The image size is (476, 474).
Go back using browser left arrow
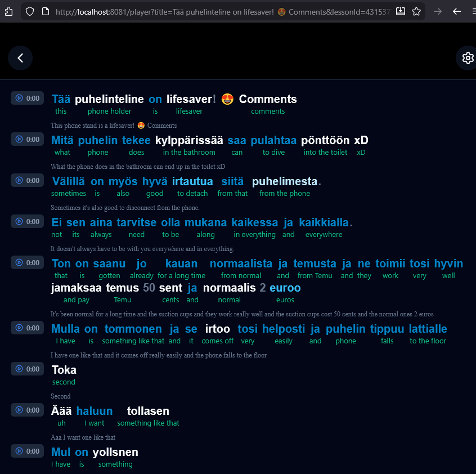(457, 11)
